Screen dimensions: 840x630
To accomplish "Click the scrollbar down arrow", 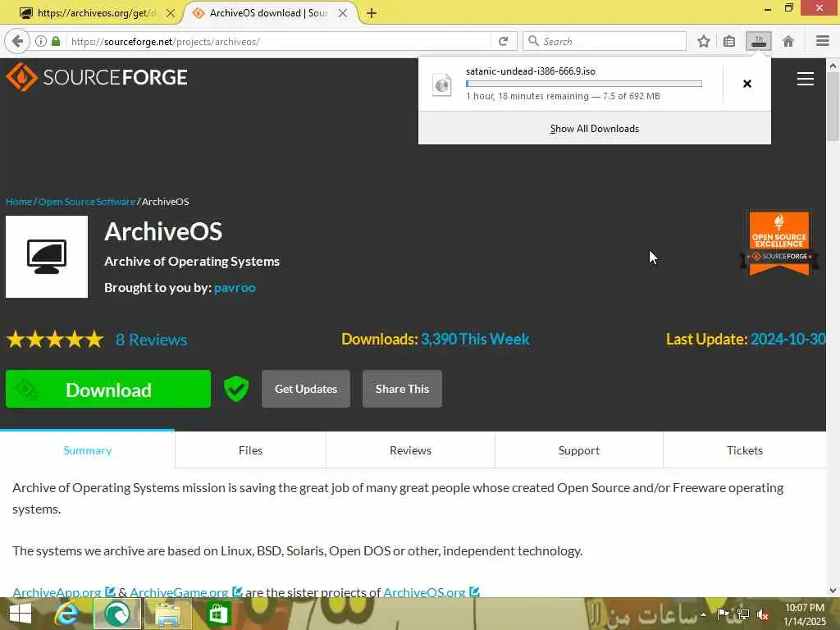I will (833, 591).
